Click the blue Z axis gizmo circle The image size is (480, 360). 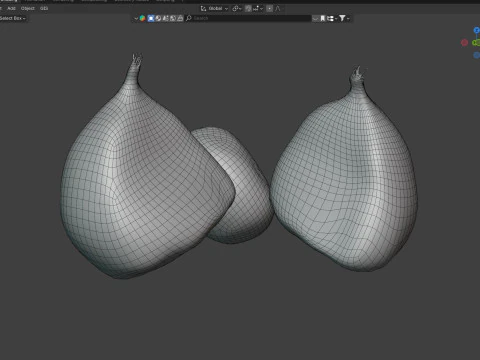(477, 30)
